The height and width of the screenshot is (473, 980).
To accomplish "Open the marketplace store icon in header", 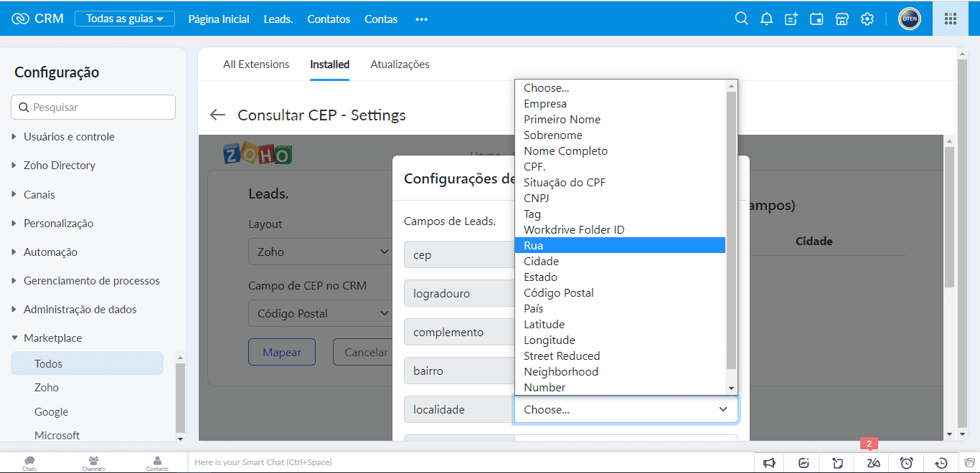I will (x=842, y=19).
